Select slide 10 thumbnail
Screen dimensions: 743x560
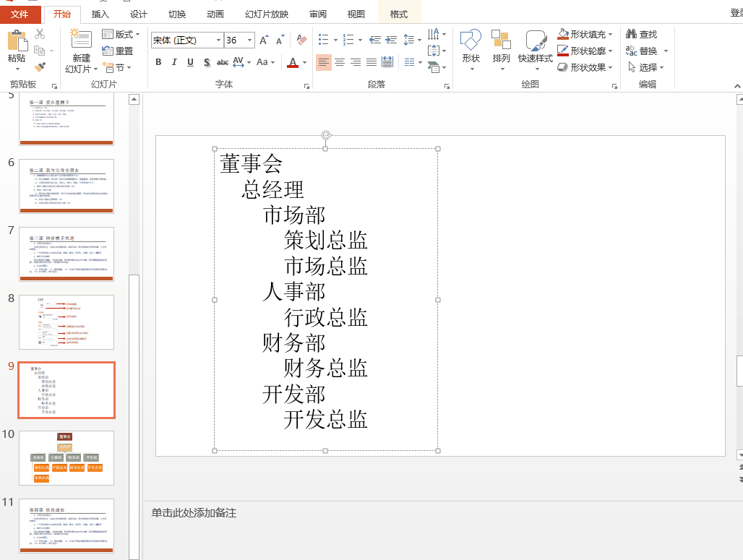66,458
